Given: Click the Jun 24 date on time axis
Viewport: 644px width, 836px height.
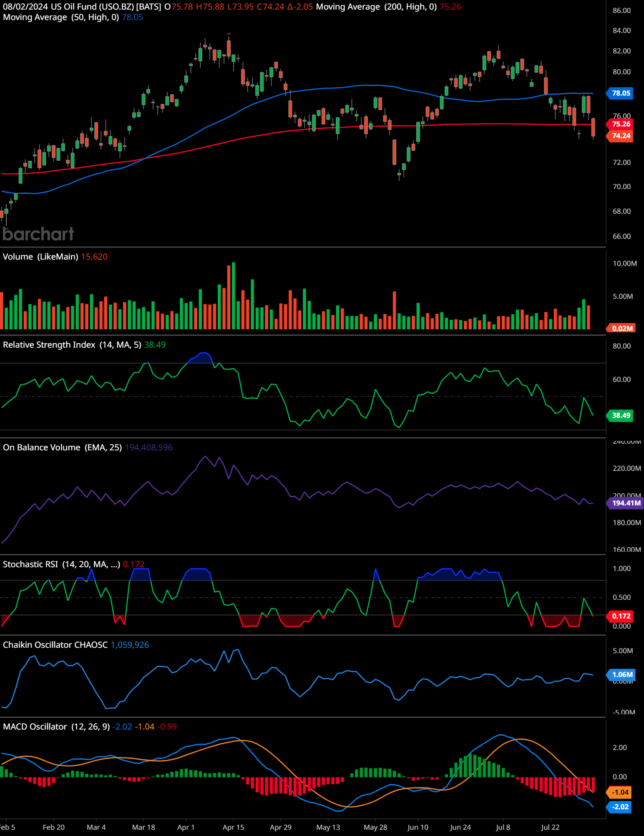Looking at the screenshot, I should pyautogui.click(x=460, y=827).
